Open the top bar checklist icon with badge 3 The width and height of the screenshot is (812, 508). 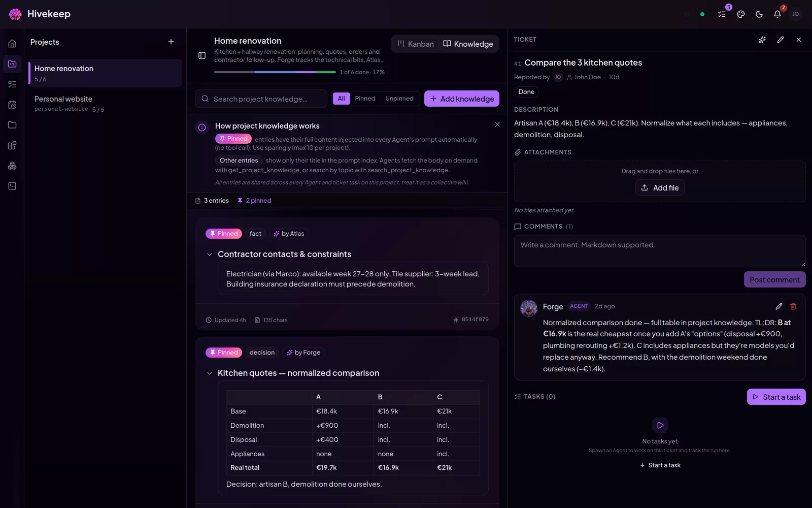point(722,14)
